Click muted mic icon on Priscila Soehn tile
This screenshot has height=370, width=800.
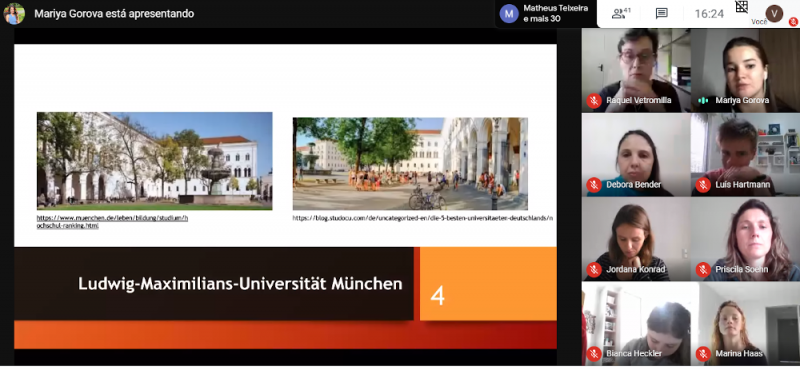[x=703, y=269]
